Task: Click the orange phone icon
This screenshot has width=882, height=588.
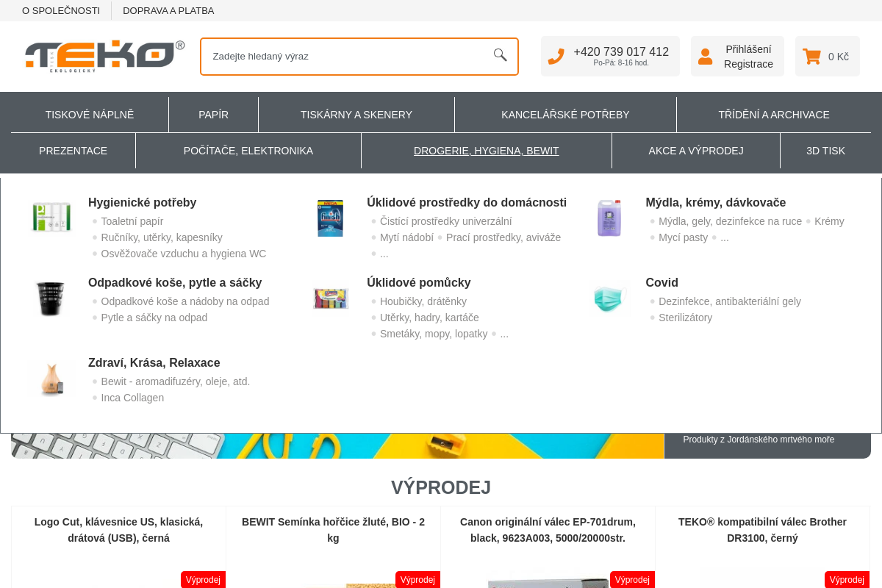Action: coord(556,57)
